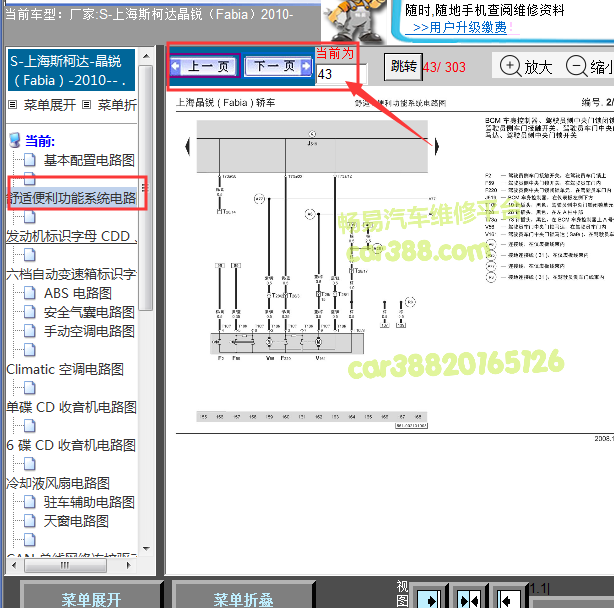Click document icon above Climatic 空调电路图
Image resolution: width=614 pixels, height=608 pixels.
click(x=30, y=350)
